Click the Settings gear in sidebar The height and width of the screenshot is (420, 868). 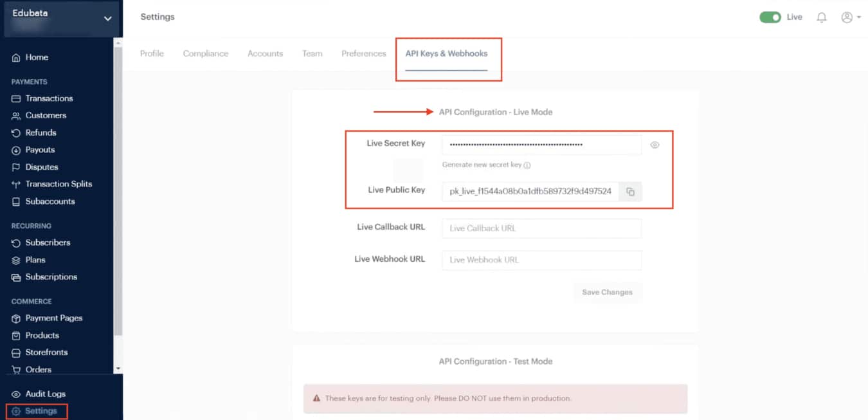17,411
